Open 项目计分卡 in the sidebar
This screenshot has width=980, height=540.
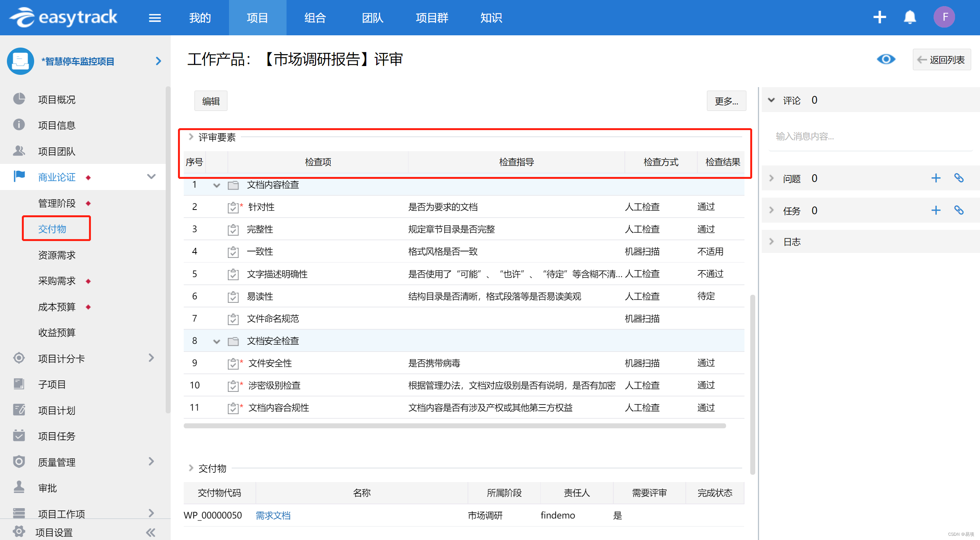[61, 358]
